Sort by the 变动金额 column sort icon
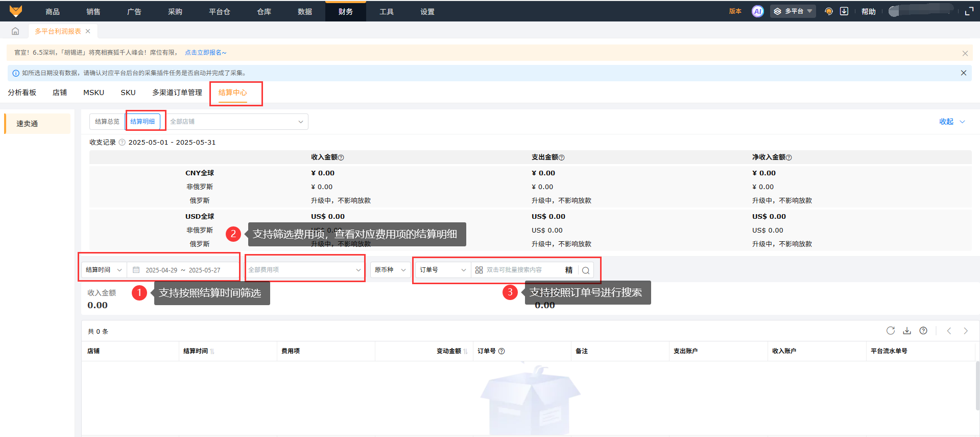The width and height of the screenshot is (980, 437). (465, 351)
